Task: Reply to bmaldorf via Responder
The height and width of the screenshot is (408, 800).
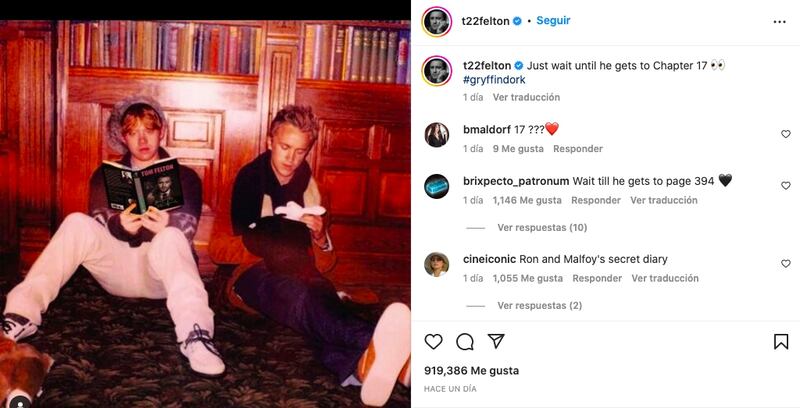Action: point(578,149)
